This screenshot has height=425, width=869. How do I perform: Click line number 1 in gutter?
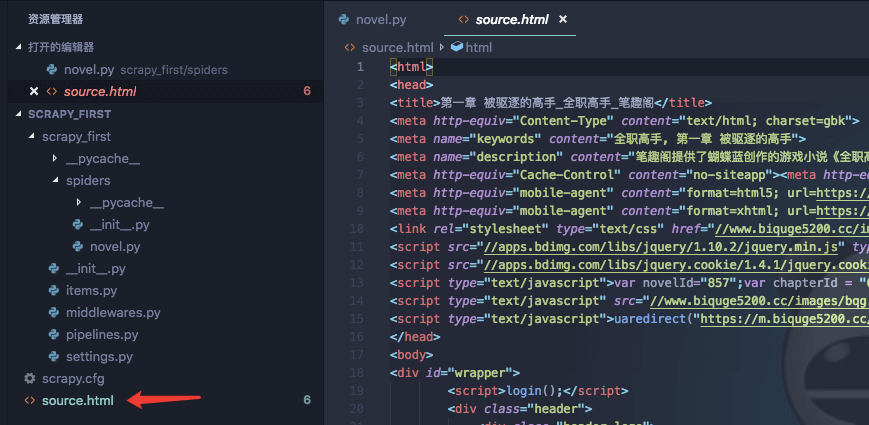click(x=360, y=67)
